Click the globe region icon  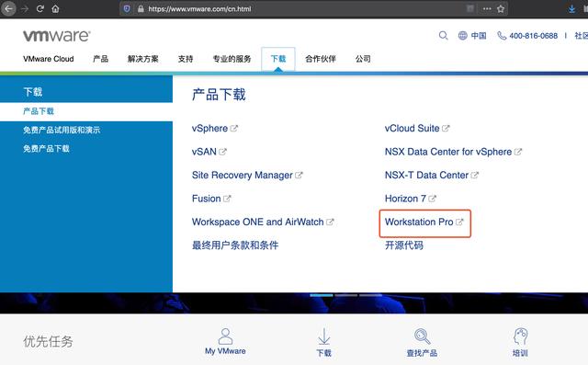click(463, 36)
